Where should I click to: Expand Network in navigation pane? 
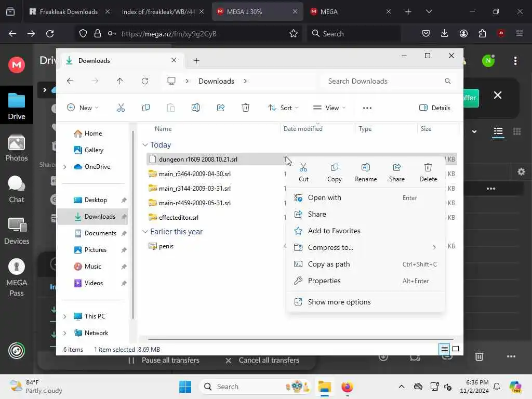click(x=65, y=333)
